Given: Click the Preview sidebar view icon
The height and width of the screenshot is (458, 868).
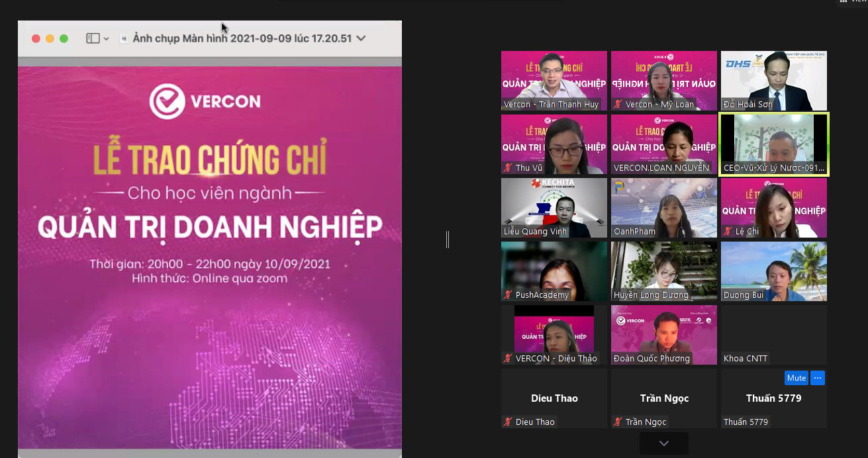Looking at the screenshot, I should coord(93,38).
